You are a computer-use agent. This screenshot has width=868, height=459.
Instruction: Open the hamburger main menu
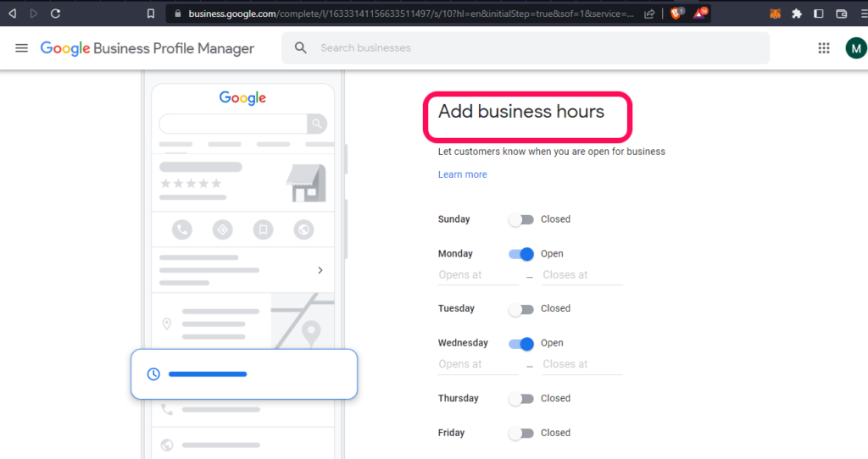point(21,48)
